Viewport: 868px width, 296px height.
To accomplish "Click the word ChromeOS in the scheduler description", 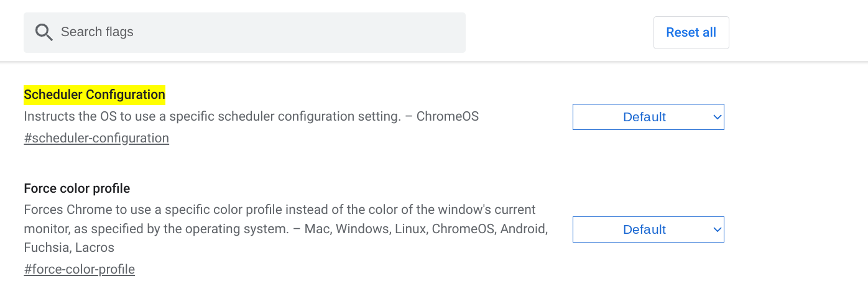I will point(448,116).
